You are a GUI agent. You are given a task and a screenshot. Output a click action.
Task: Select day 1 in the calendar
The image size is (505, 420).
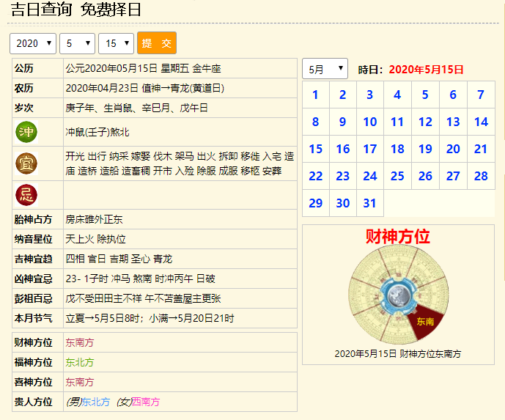pos(316,95)
